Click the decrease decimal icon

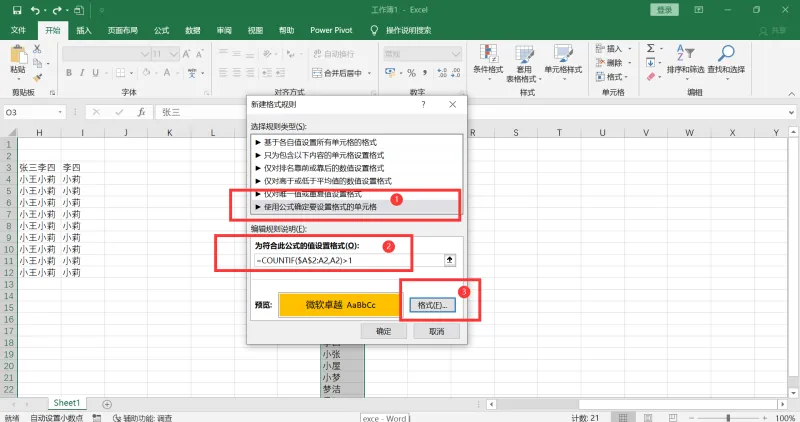point(456,73)
